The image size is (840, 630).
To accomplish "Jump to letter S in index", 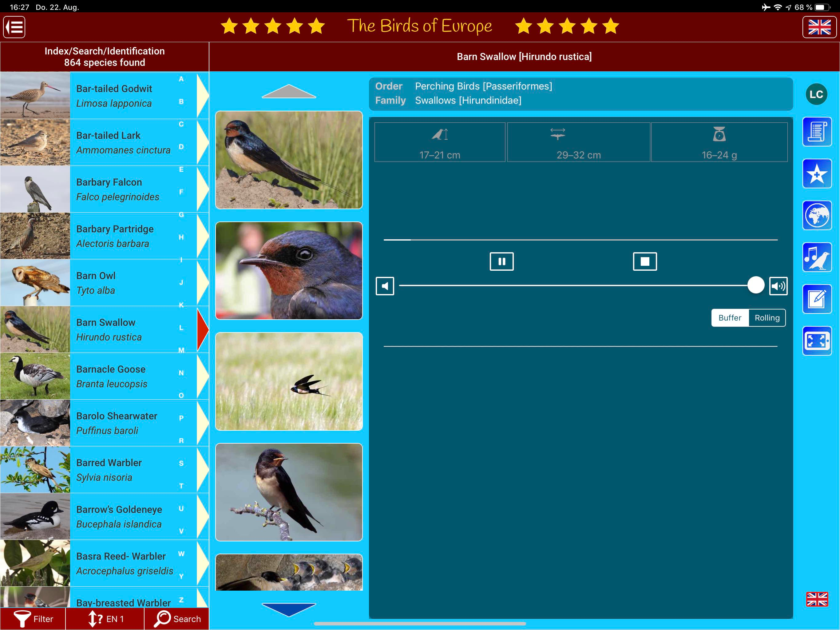I will pyautogui.click(x=181, y=463).
